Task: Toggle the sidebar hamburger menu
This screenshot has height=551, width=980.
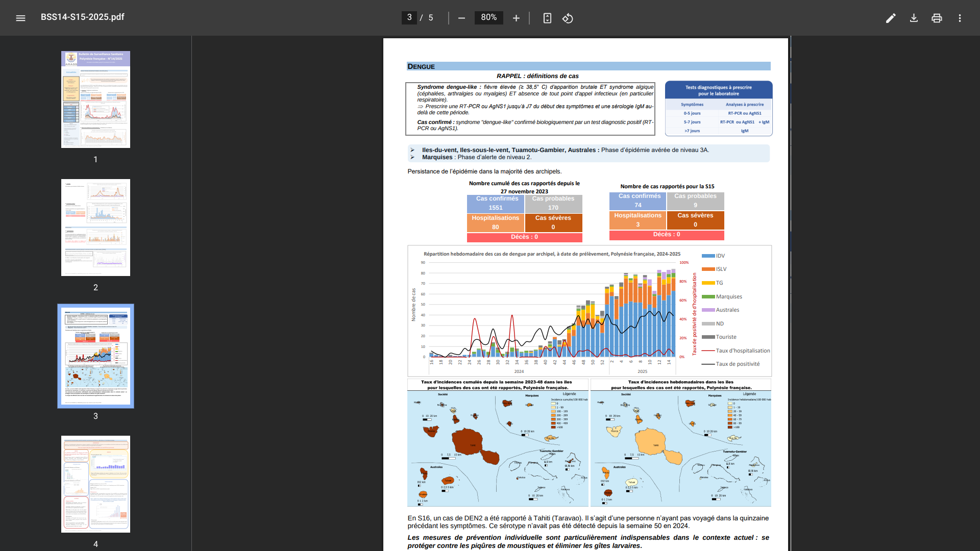Action: coord(20,18)
